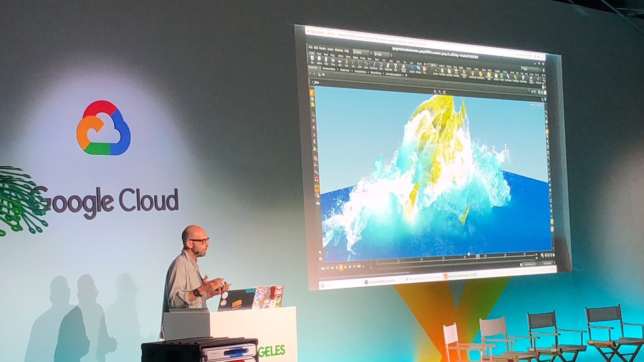
Task: Select the Font shelf tool
Action: [396, 67]
